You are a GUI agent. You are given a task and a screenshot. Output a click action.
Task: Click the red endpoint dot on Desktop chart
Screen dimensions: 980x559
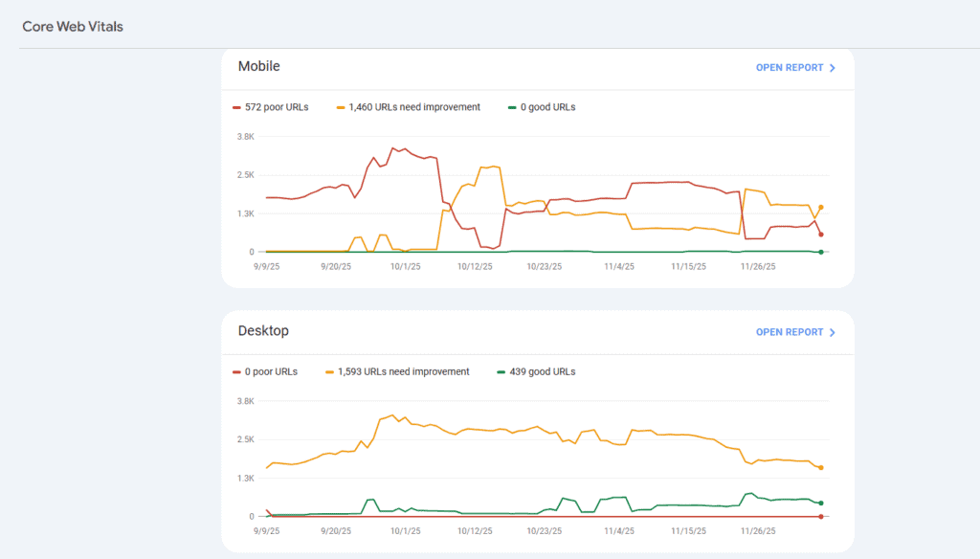pyautogui.click(x=821, y=516)
